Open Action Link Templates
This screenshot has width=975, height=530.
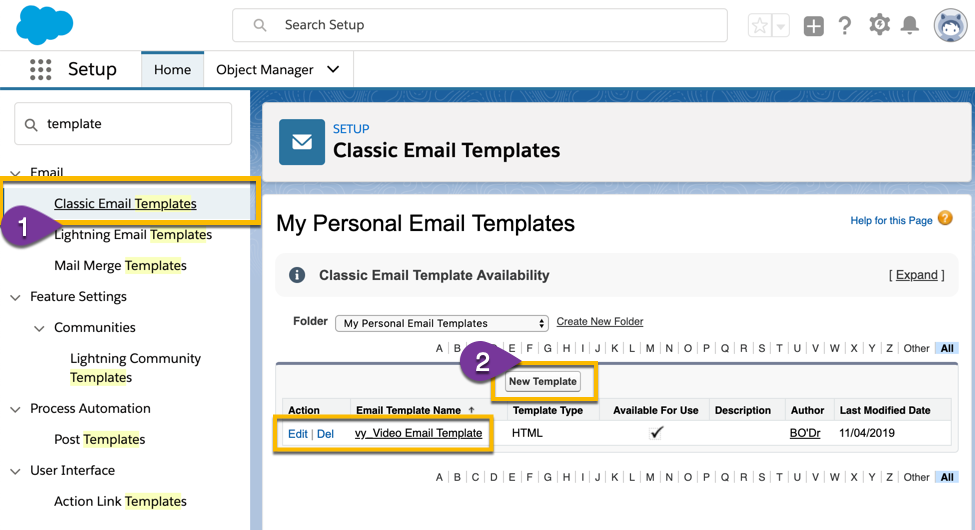120,501
